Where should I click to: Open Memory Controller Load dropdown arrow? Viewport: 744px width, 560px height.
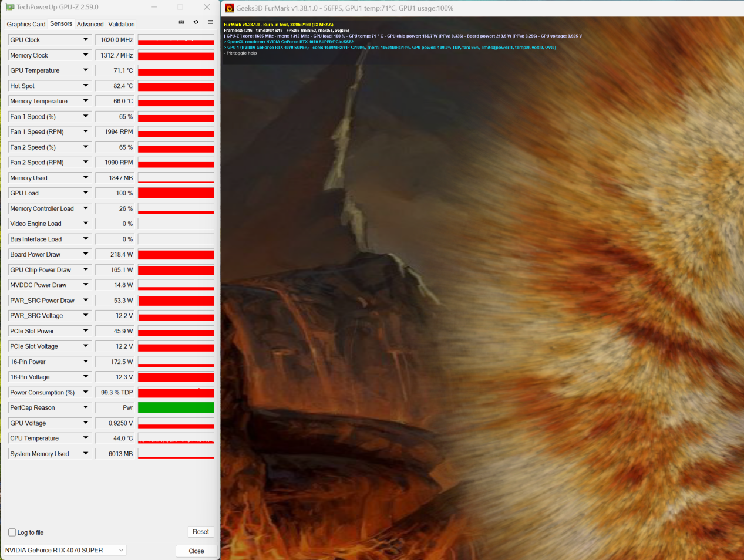tap(86, 208)
